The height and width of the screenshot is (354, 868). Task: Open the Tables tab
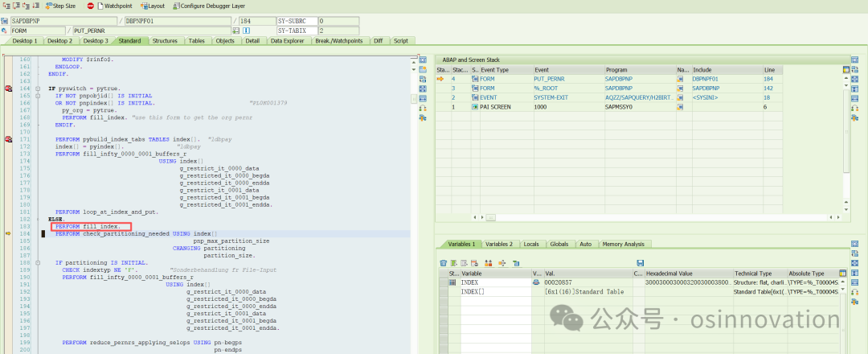(196, 41)
